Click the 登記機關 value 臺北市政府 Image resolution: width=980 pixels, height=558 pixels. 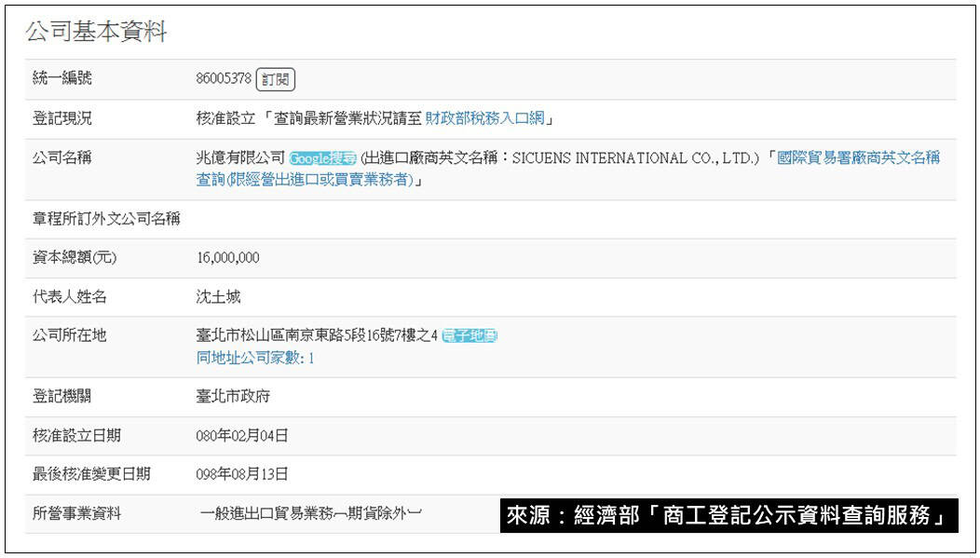[233, 396]
